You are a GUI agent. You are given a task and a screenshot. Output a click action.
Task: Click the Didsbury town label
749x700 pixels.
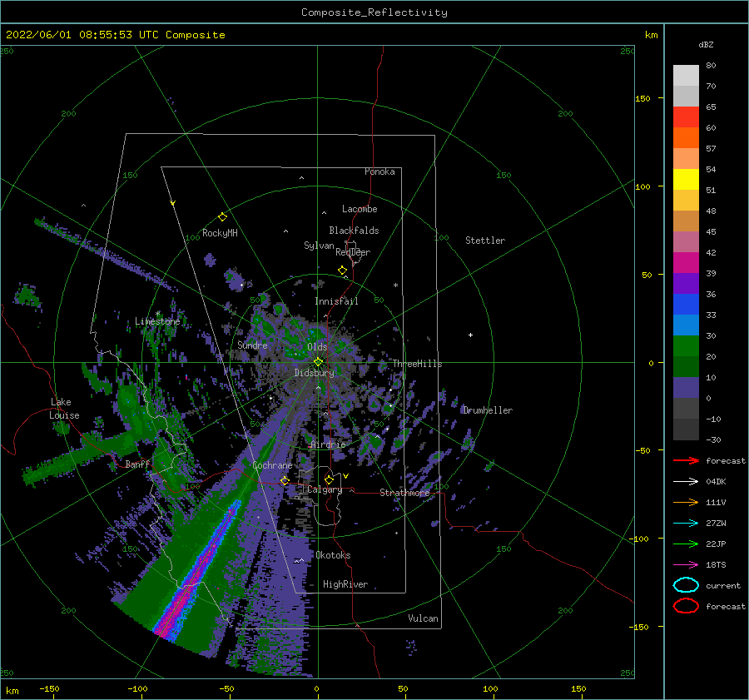[x=314, y=373]
